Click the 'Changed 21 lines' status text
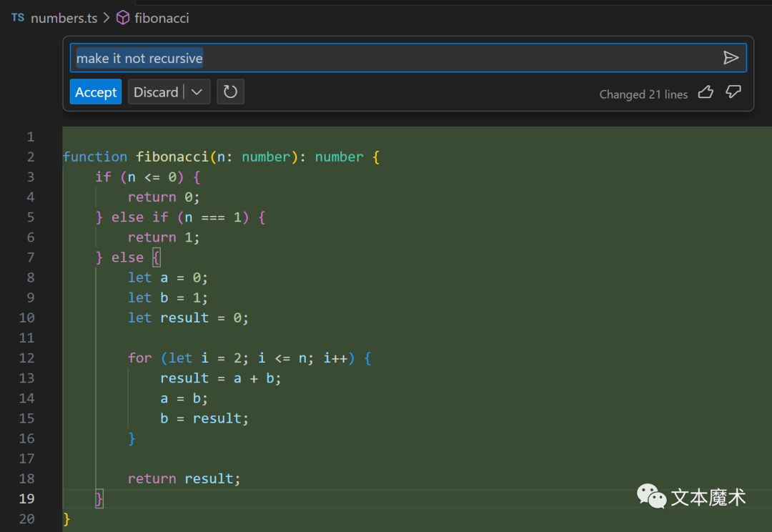 point(643,94)
